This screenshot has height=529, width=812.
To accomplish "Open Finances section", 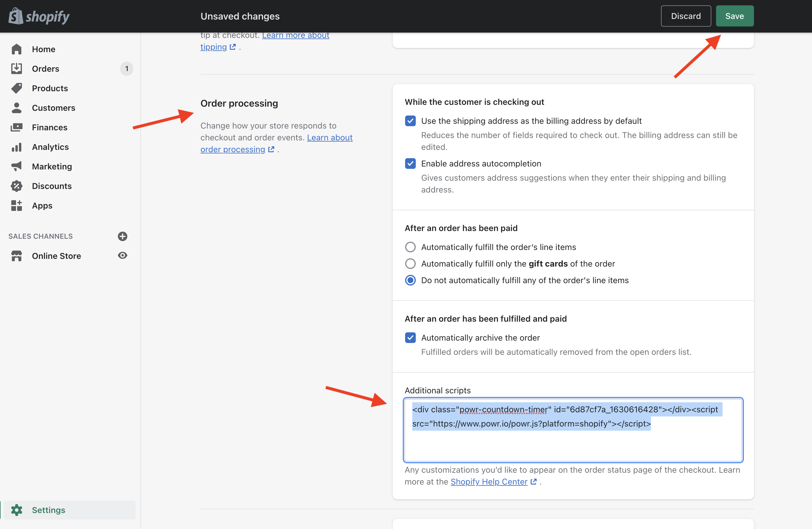I will 50,127.
